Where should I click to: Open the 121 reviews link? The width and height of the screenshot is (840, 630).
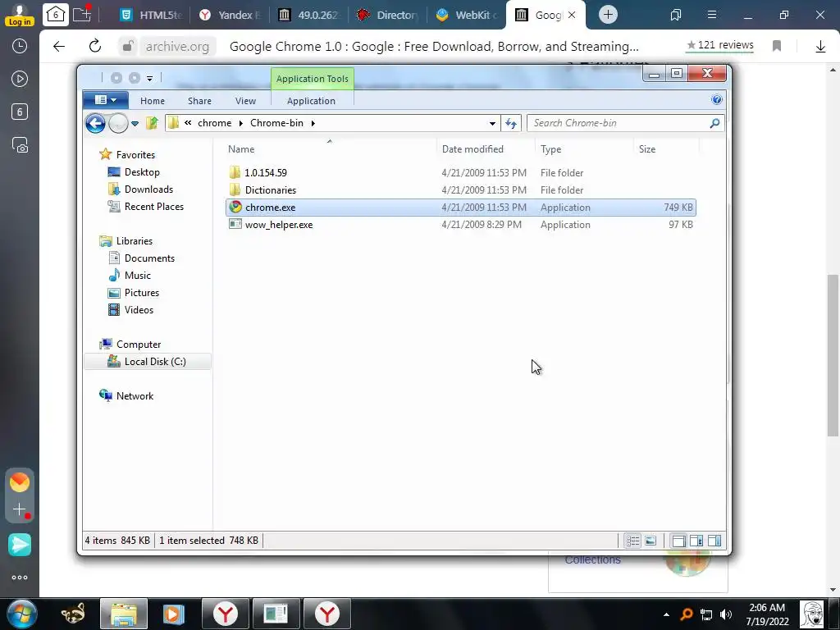[x=720, y=45]
